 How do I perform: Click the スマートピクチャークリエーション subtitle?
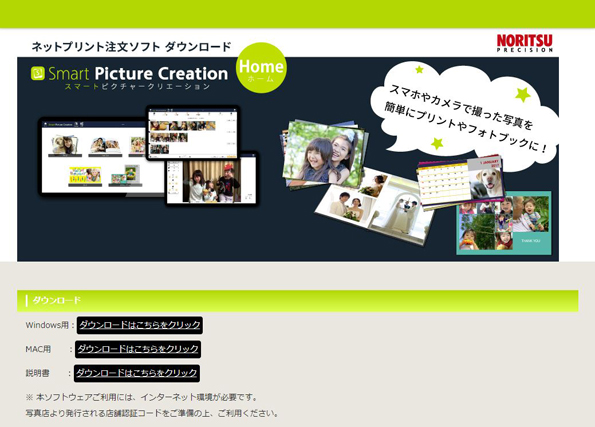pos(137,87)
